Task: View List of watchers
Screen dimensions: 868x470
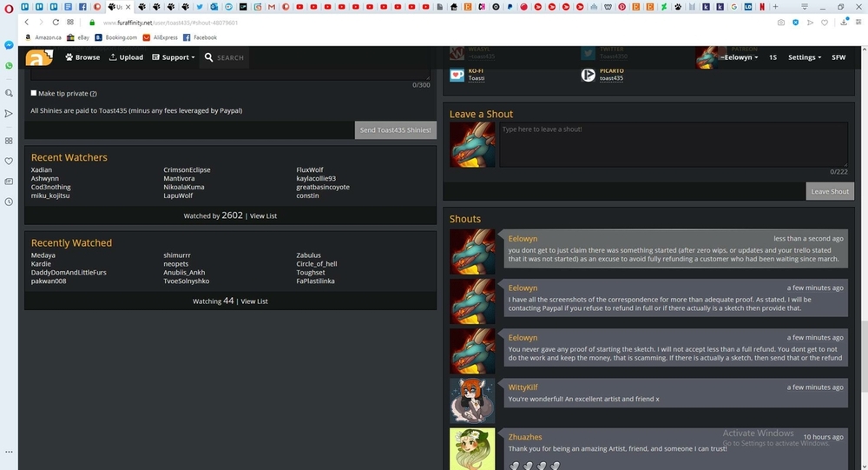Action: tap(263, 215)
